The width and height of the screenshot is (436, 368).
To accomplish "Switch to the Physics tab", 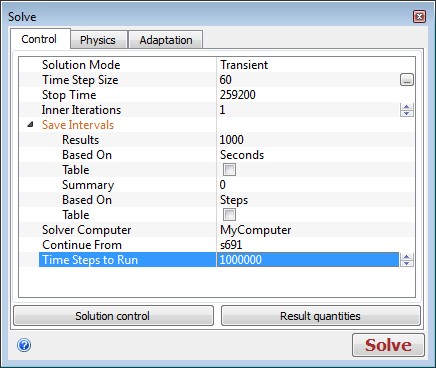I will pyautogui.click(x=98, y=40).
